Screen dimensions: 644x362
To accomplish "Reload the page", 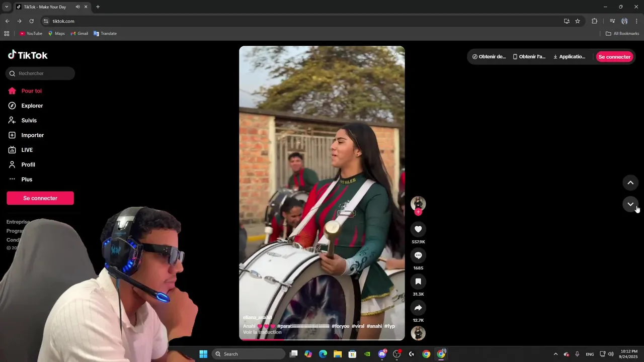I will [31, 21].
